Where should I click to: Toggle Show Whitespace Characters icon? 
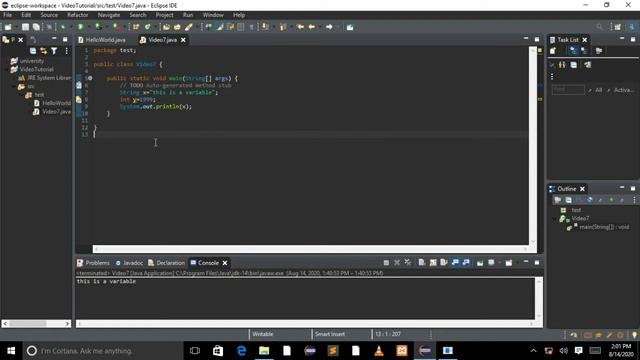pos(251,27)
